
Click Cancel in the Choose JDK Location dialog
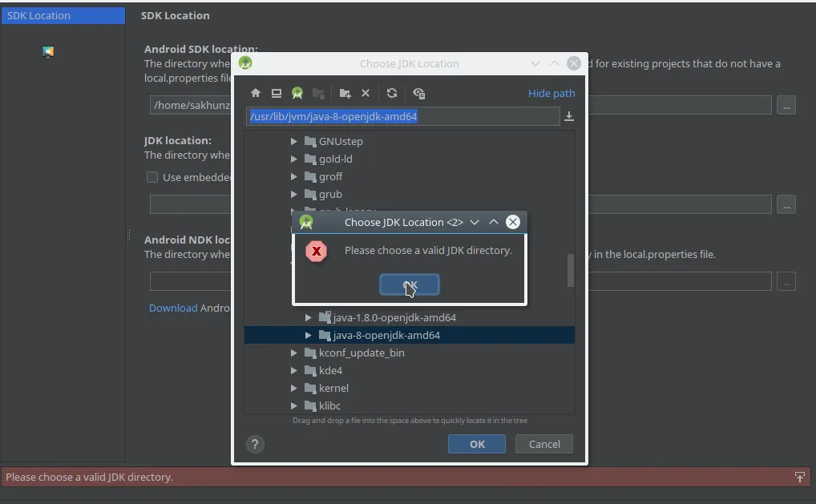click(x=544, y=444)
